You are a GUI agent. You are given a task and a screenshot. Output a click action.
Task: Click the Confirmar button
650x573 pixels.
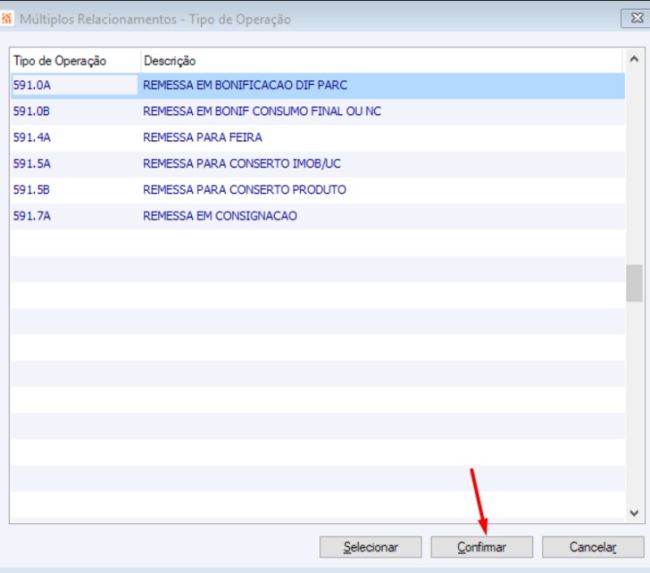482,547
